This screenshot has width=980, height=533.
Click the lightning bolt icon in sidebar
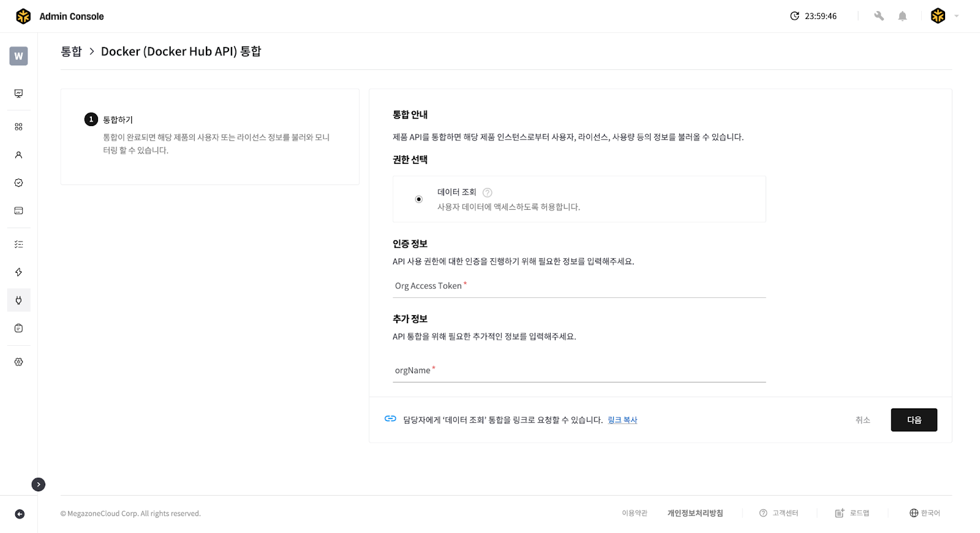coord(18,272)
